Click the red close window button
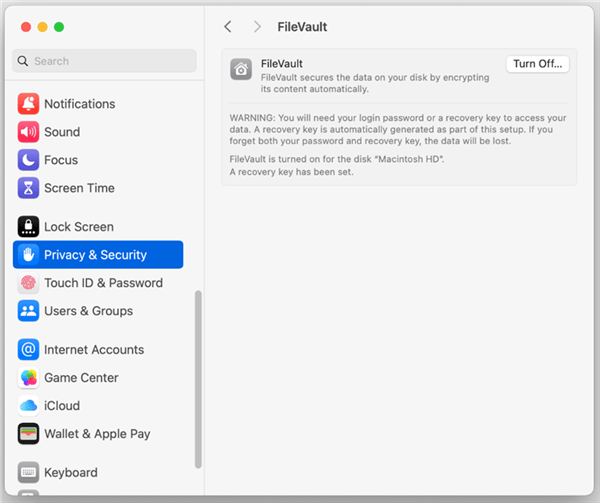600x503 pixels. 26,27
